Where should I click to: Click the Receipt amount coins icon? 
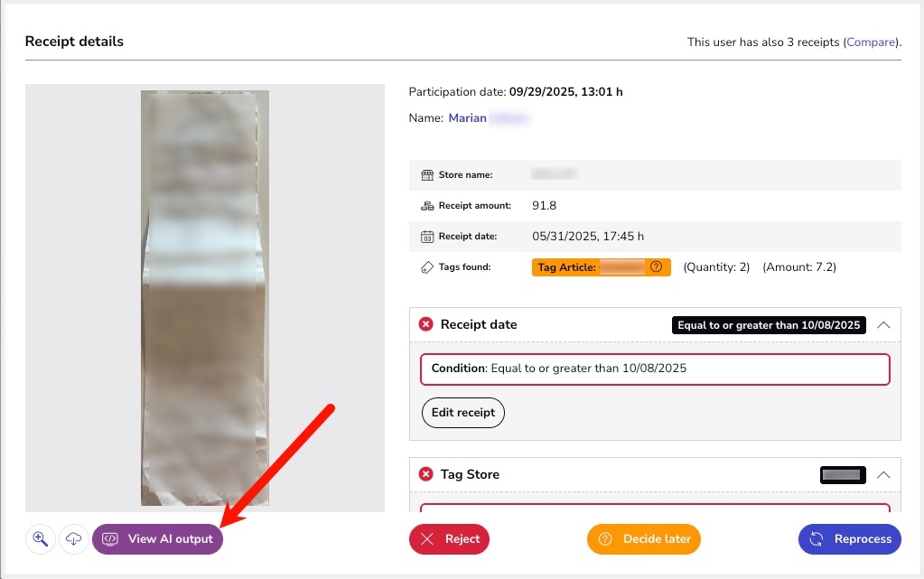point(427,206)
